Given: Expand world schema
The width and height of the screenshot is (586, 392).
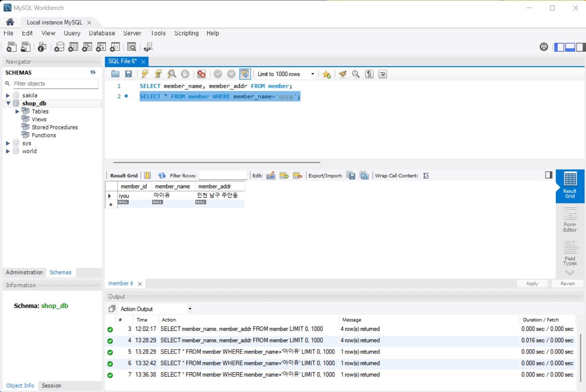Looking at the screenshot, I should [x=8, y=151].
